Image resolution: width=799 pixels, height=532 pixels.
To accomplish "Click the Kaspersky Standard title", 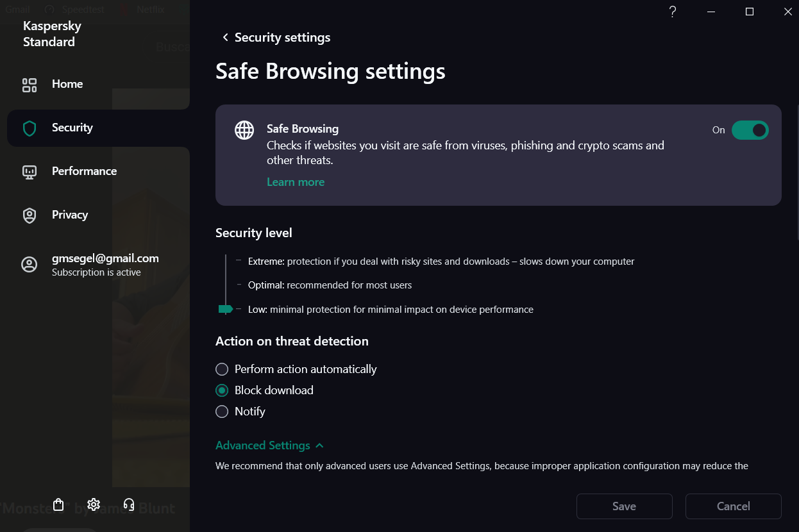I will point(52,34).
